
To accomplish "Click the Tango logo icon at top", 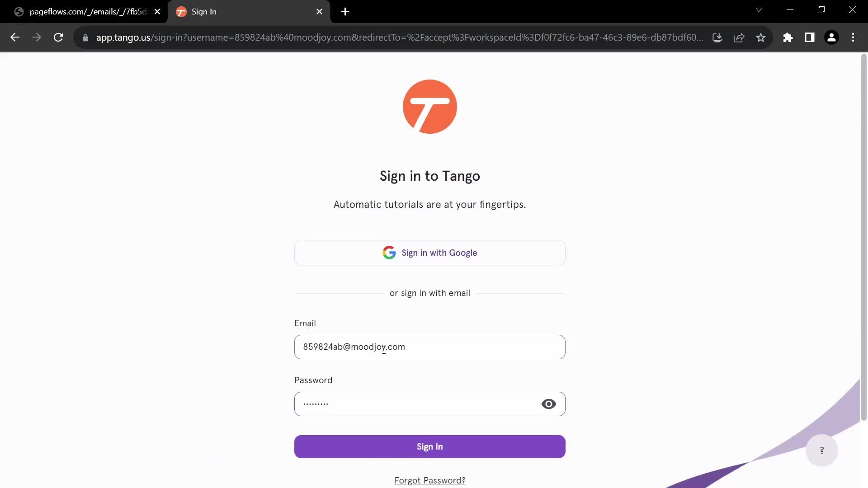I will point(430,107).
